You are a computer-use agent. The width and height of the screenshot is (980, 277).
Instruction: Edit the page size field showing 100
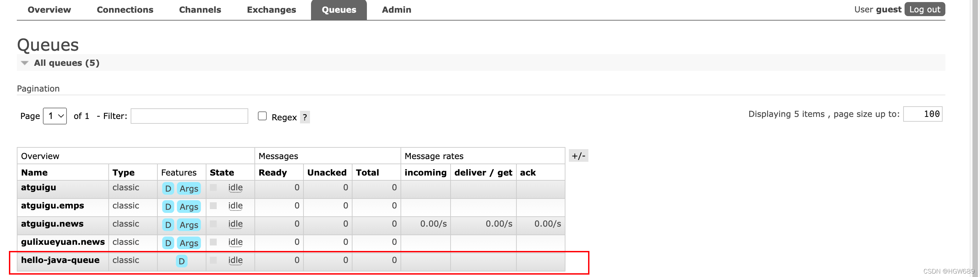pyautogui.click(x=922, y=114)
